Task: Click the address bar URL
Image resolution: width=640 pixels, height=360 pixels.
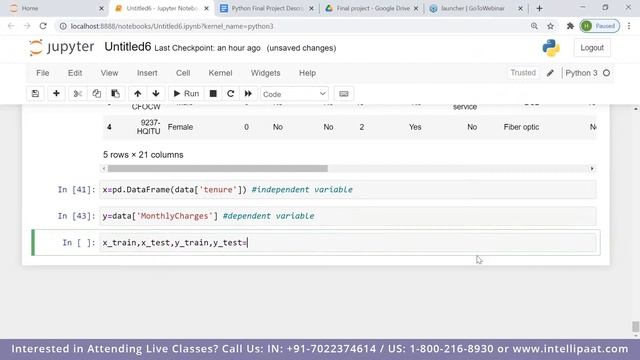Action: tap(172, 26)
